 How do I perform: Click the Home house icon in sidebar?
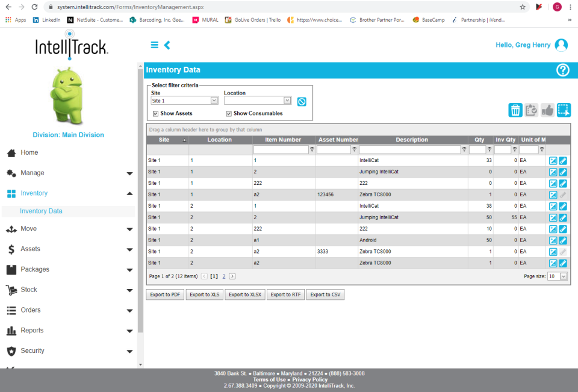pos(11,153)
